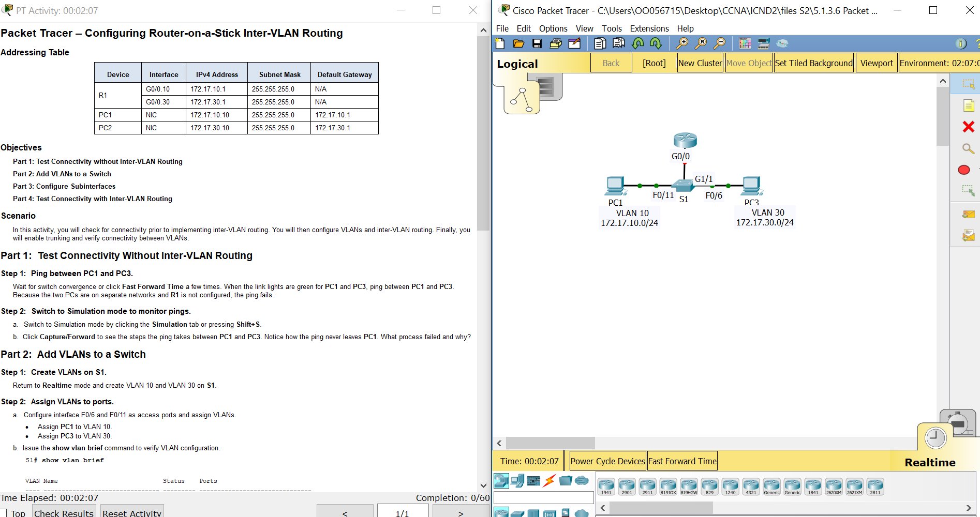The width and height of the screenshot is (980, 517).
Task: Open the Options menu
Action: tap(553, 28)
